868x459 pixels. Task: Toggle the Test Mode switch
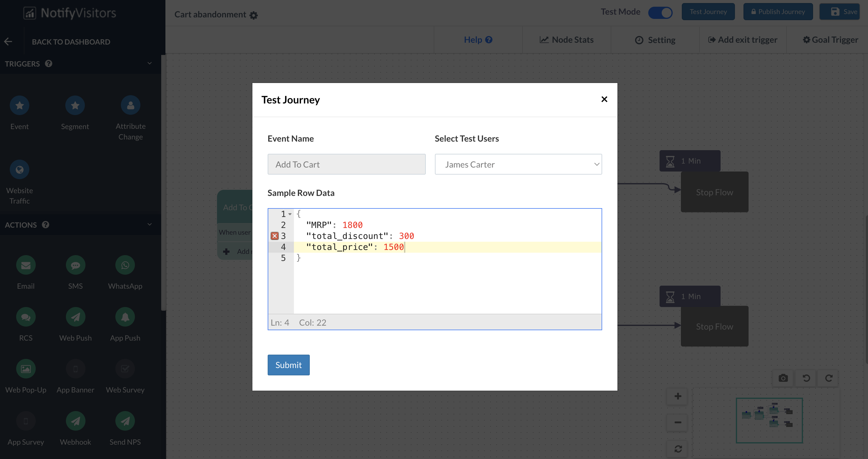coord(660,12)
